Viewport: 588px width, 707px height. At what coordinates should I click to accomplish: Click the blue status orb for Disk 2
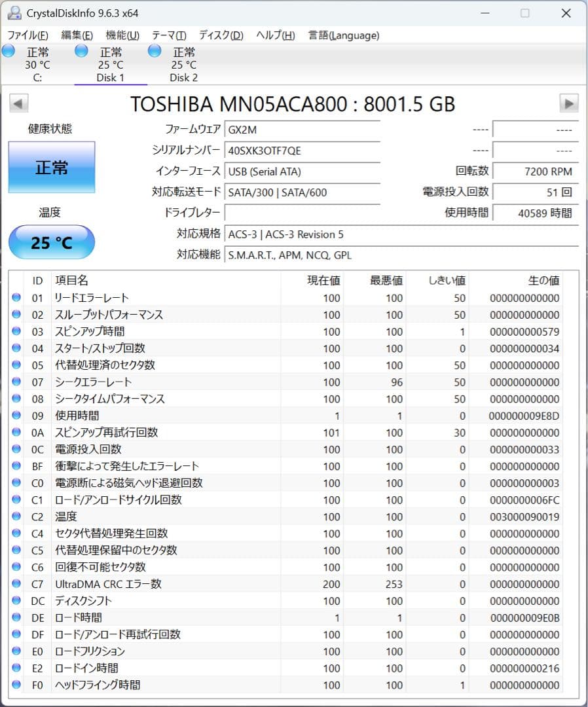click(x=155, y=51)
